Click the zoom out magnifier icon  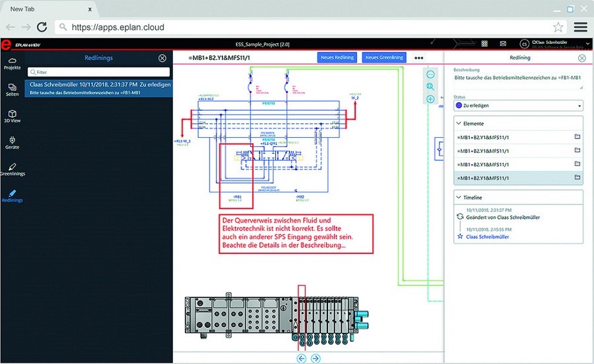(430, 75)
